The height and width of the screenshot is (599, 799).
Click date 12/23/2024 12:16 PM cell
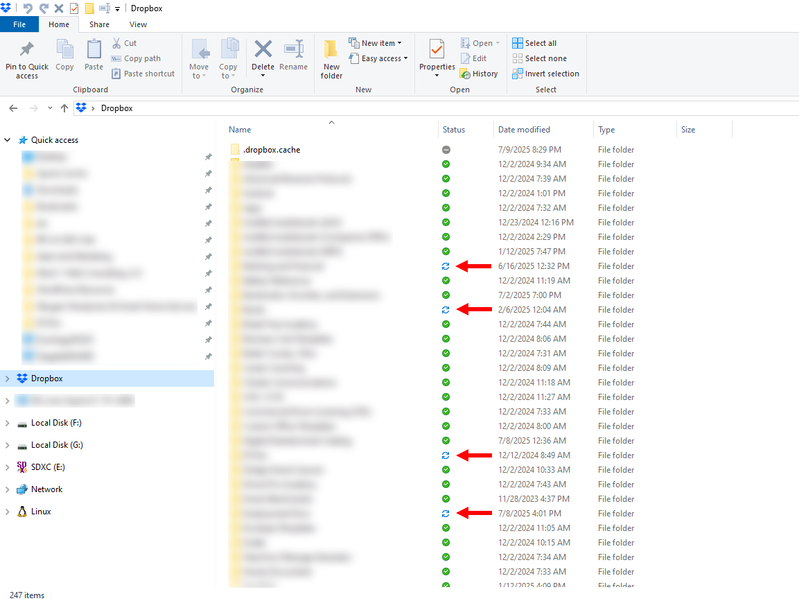[536, 223]
